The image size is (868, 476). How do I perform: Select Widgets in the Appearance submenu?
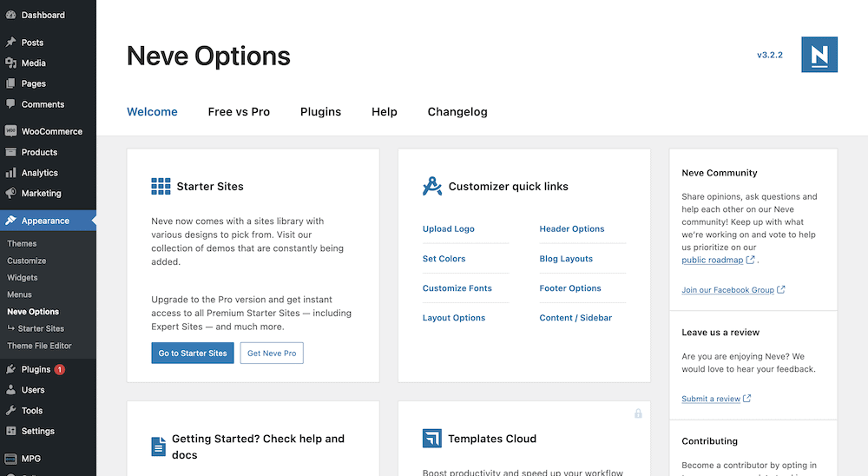[x=23, y=278]
